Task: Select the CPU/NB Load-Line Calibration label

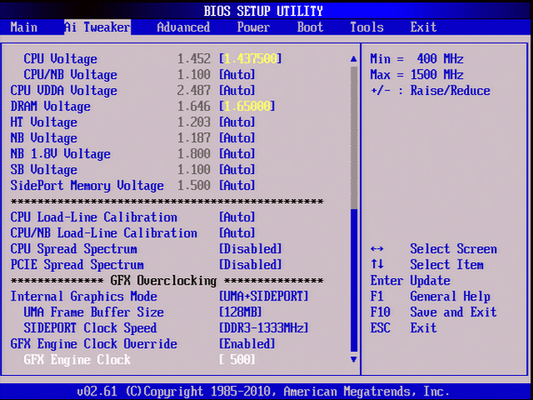Action: point(104,233)
